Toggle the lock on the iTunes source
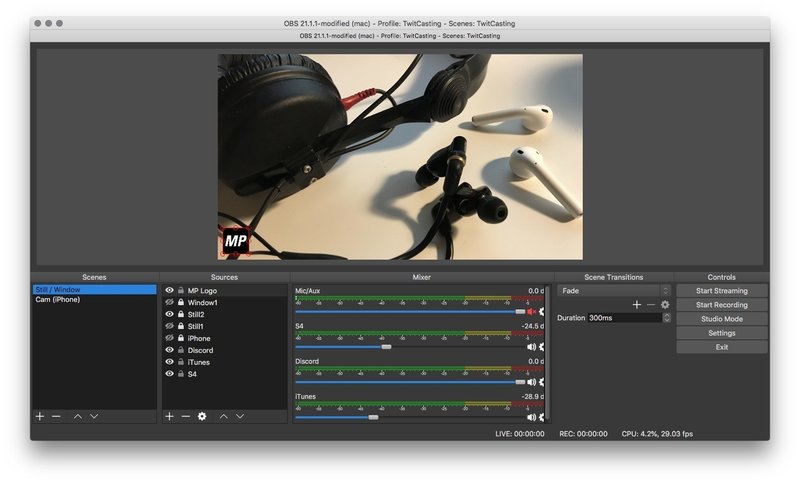 tap(181, 362)
